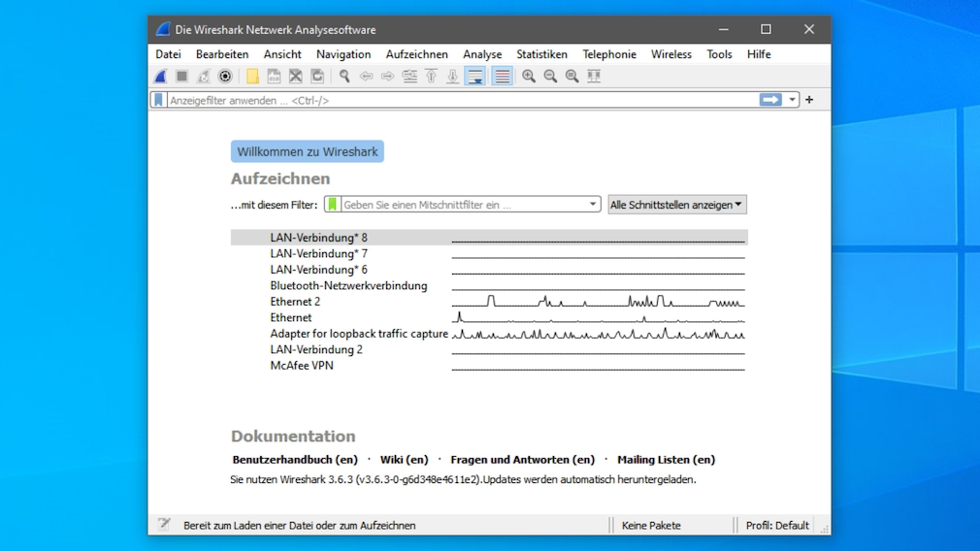Open the Benutzerhandbuch (en) link
This screenshot has width=980, height=551.
(295, 460)
